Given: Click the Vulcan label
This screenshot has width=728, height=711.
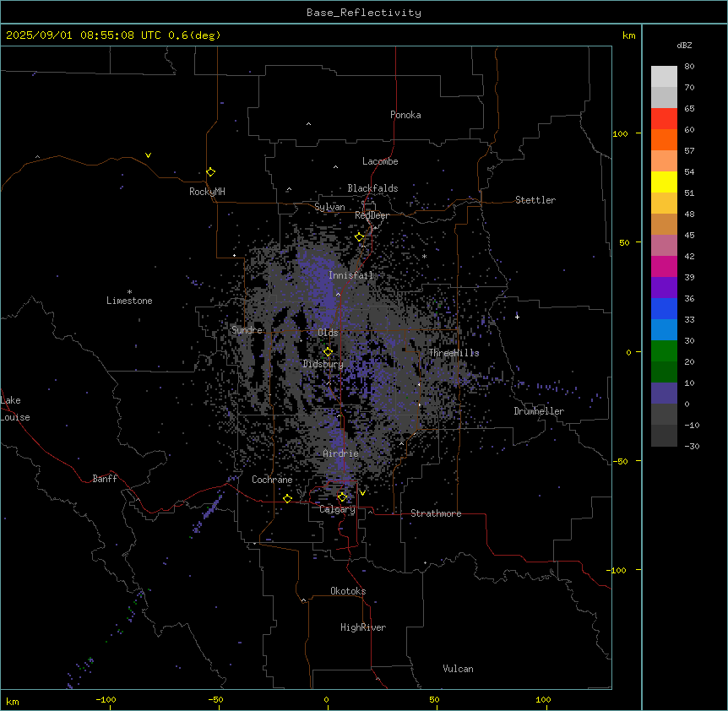Looking at the screenshot, I should click(459, 669).
